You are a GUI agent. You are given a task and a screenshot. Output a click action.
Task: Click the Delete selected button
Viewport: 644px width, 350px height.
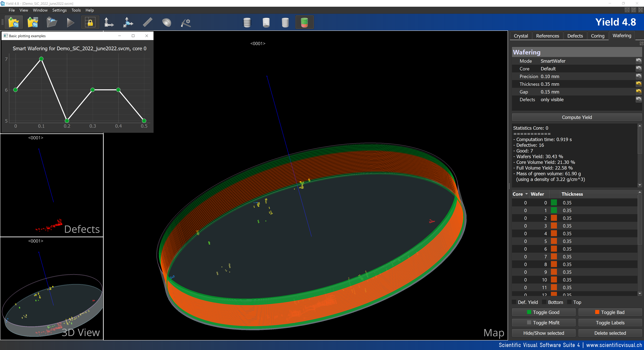[610, 333]
